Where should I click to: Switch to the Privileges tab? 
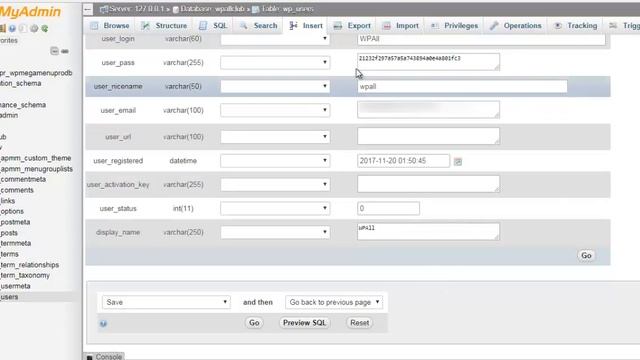[x=455, y=26]
